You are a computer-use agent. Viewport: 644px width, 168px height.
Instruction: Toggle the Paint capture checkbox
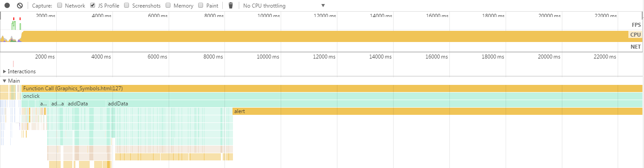[201, 6]
